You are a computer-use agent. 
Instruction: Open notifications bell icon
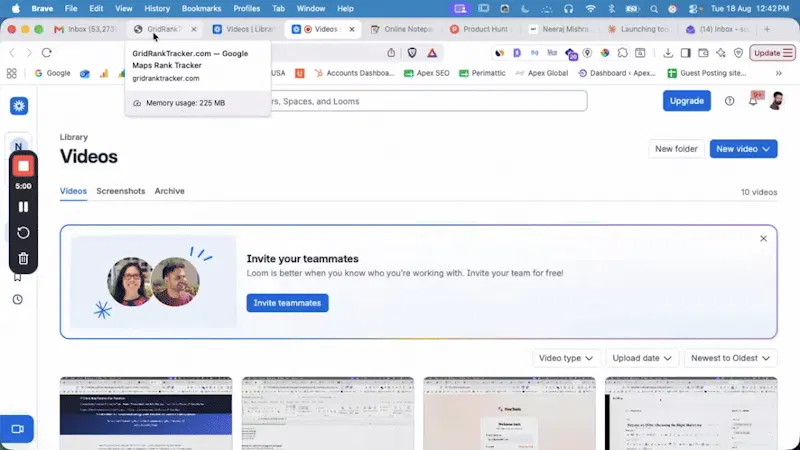tap(753, 101)
